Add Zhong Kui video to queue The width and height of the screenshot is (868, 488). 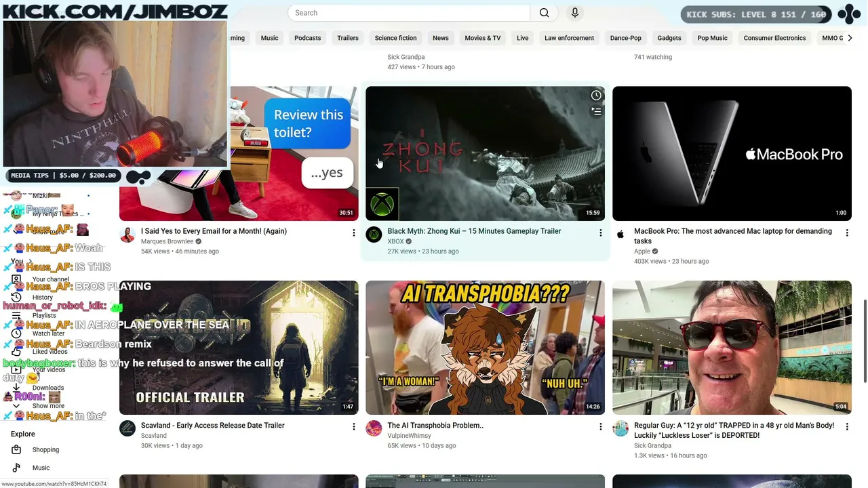(x=596, y=112)
